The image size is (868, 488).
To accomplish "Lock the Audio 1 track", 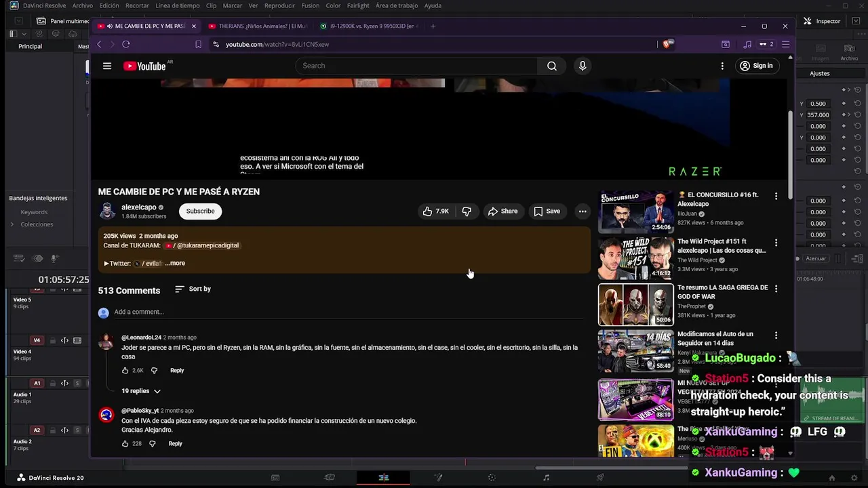I will pyautogui.click(x=52, y=384).
